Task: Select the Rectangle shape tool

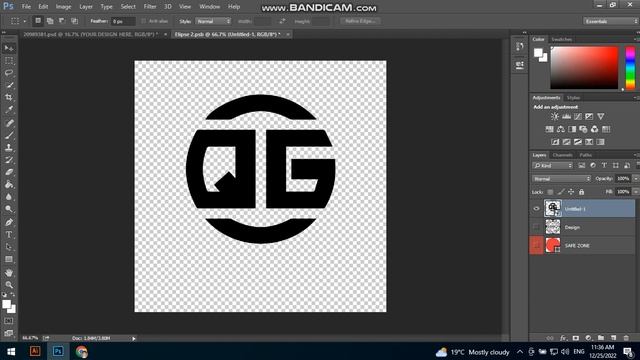Action: coord(9,259)
